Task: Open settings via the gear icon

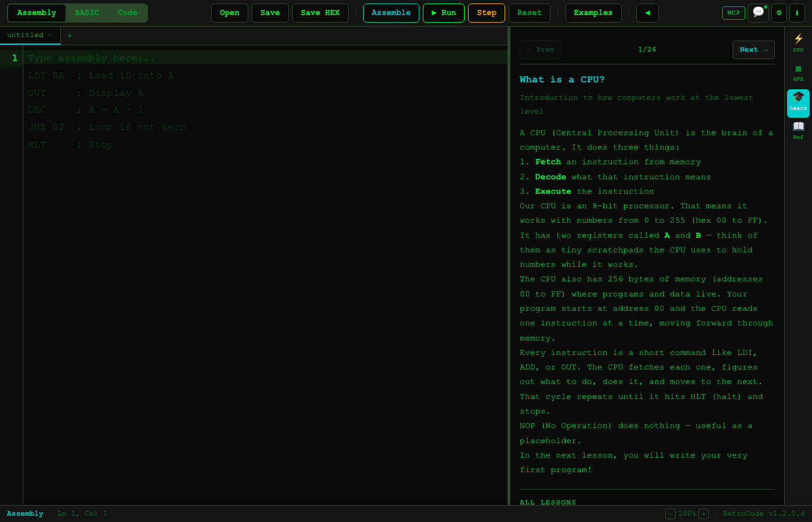Action: coord(779,13)
